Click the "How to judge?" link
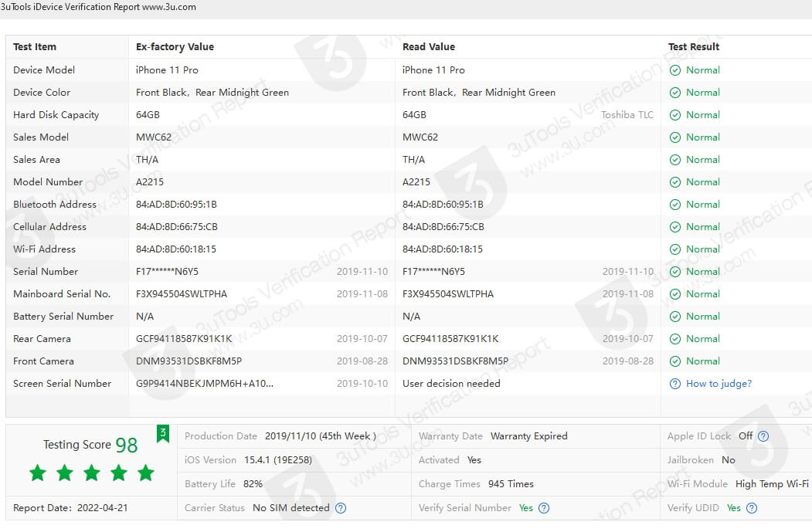This screenshot has height=532, width=812. (719, 384)
